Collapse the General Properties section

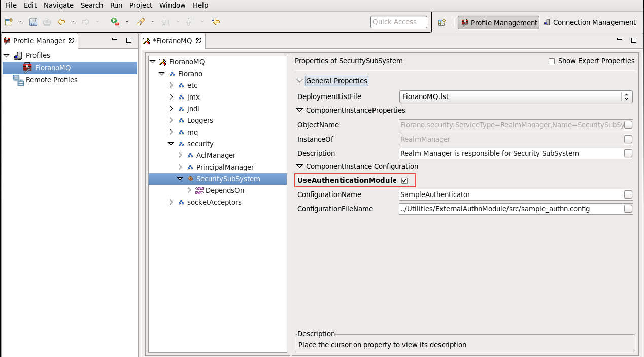[x=300, y=81]
